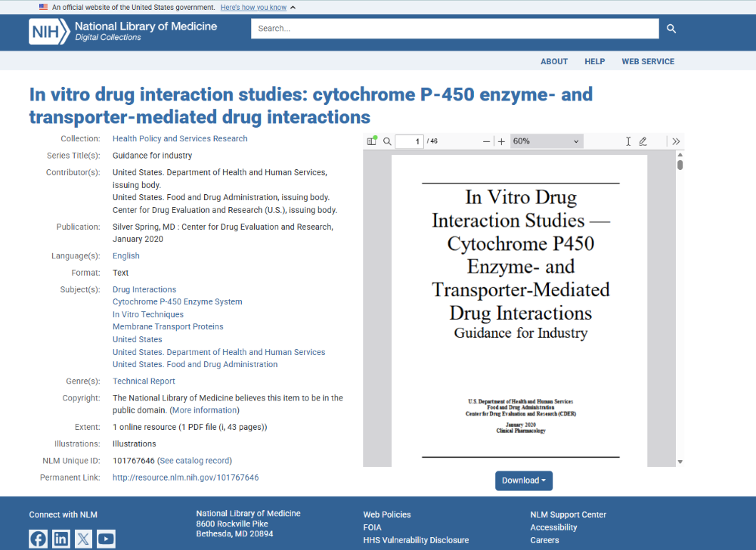Open the 60% zoom level dropdown

[x=547, y=141]
